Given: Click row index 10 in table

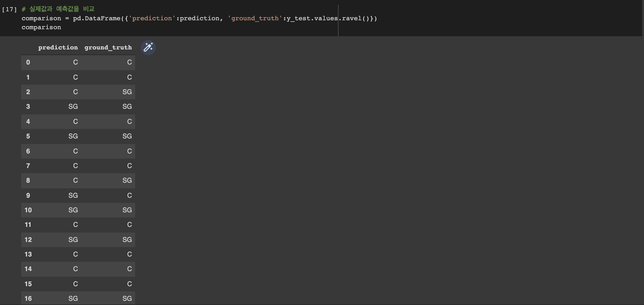Looking at the screenshot, I should (28, 210).
